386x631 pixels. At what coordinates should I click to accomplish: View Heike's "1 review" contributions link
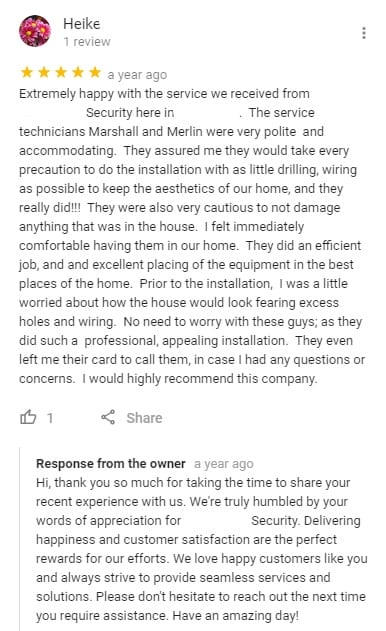point(87,41)
